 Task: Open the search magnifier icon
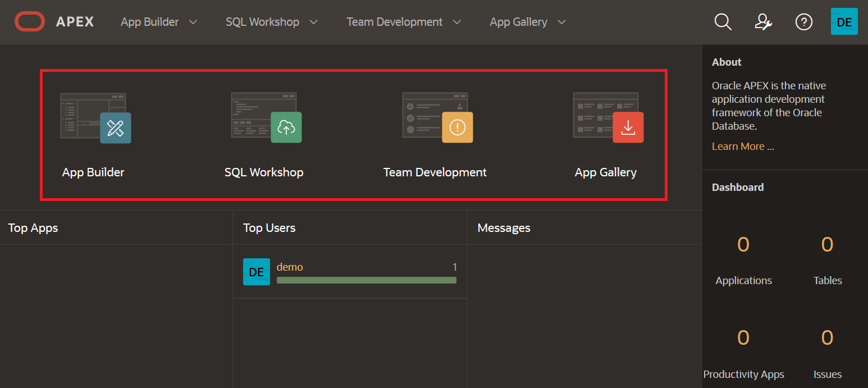point(723,22)
